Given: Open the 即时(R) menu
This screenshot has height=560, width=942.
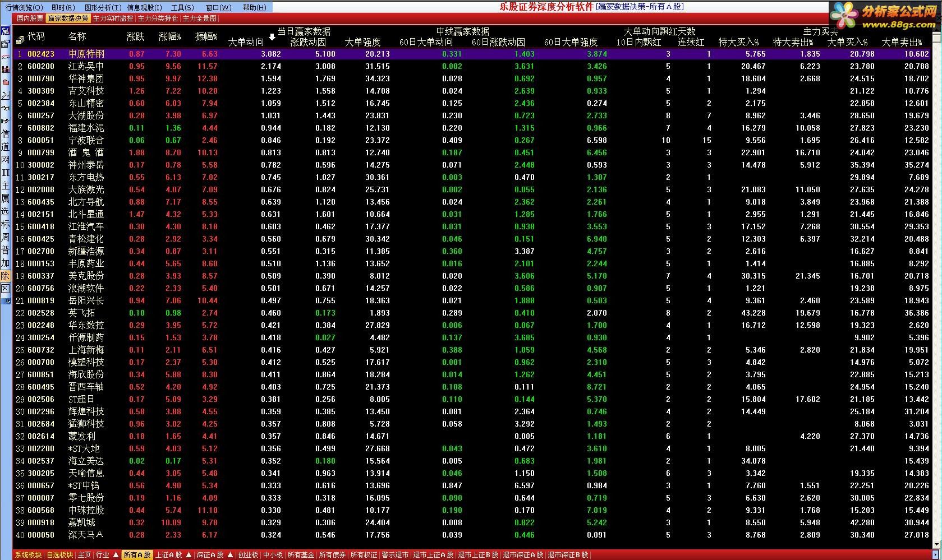Looking at the screenshot, I should click(63, 7).
